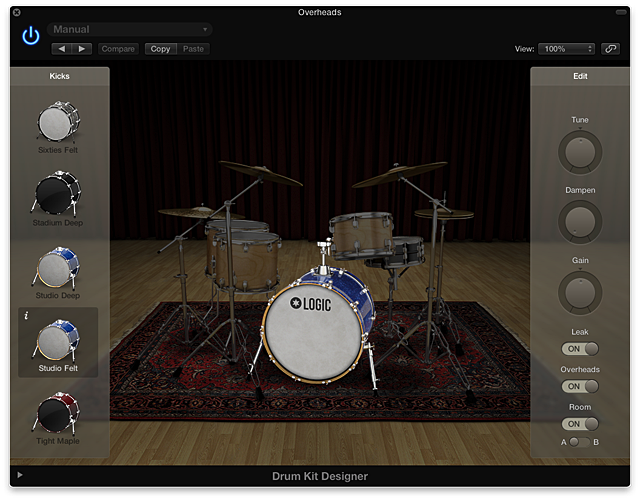The height and width of the screenshot is (500, 640).
Task: Toggle the plug-in power button
Action: [31, 36]
